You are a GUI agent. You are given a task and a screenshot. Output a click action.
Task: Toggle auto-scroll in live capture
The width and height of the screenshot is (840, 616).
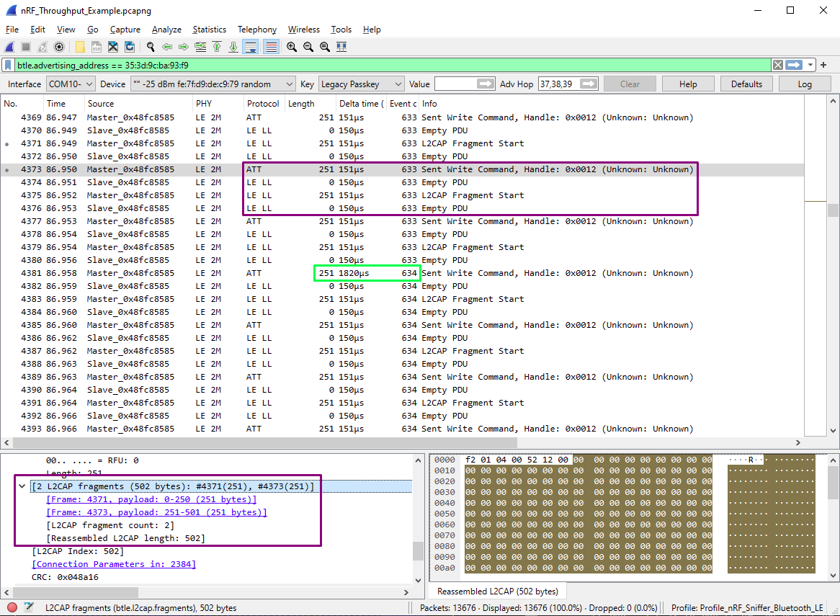point(251,47)
